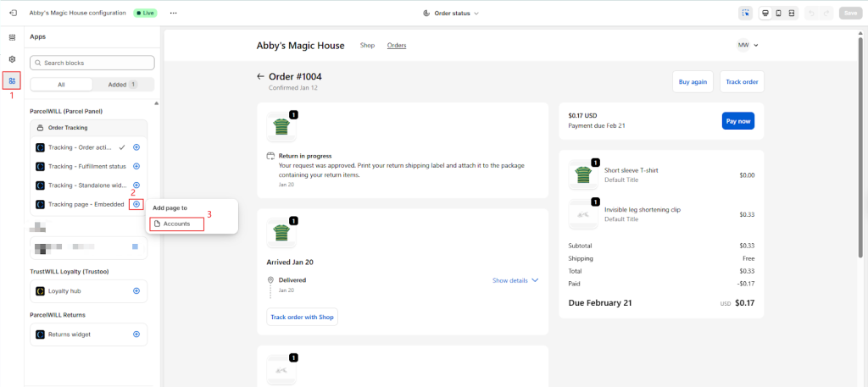Add the Tracking - Fulfillment status block
Screen dimensions: 868x387
136,167
